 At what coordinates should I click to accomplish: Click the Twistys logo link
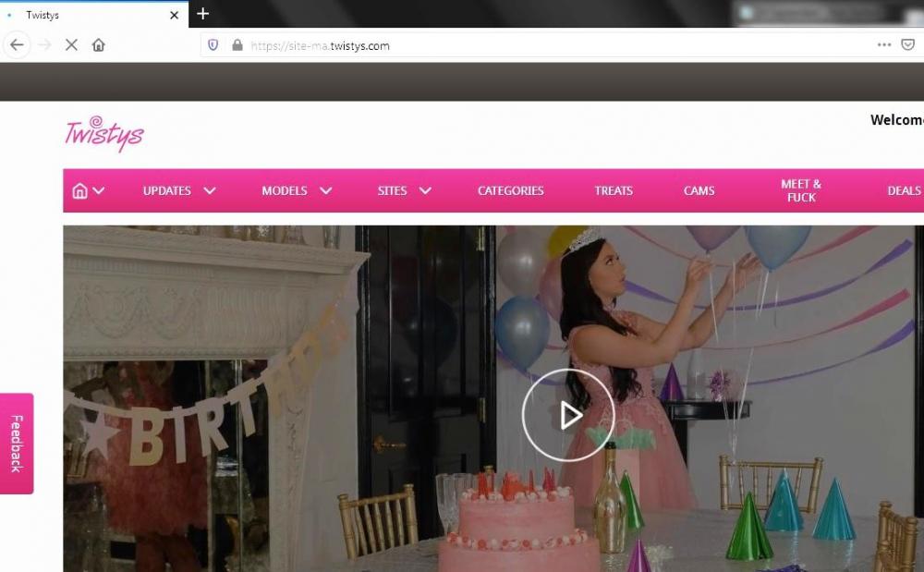pos(104,134)
